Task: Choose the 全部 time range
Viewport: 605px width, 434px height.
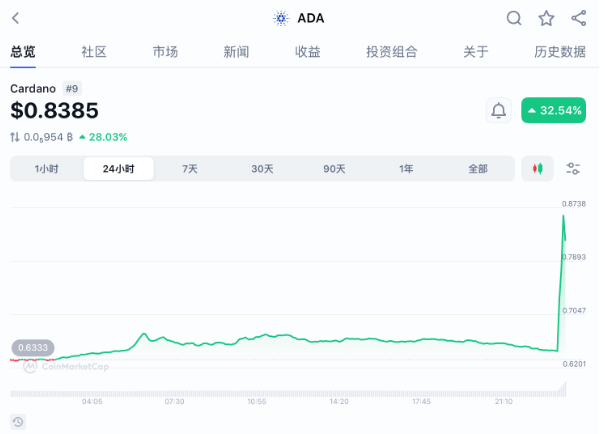Action: point(478,169)
